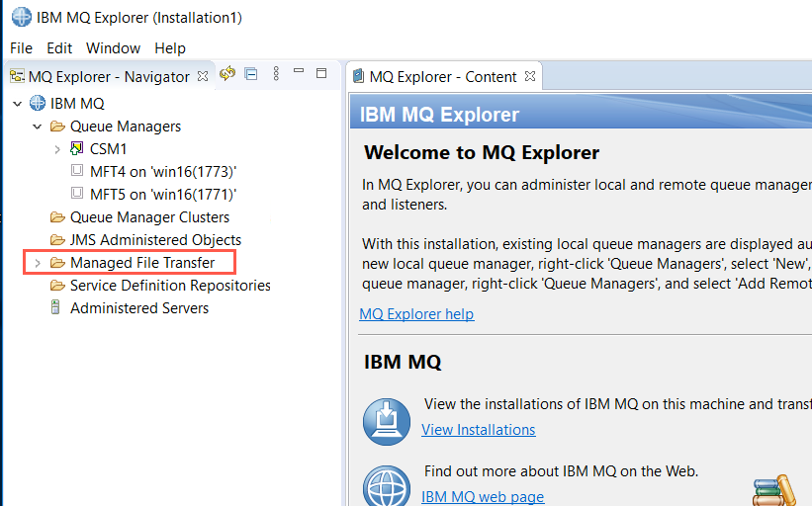
Task: Click the refresh/sync icon in Navigator toolbar
Action: 227,74
